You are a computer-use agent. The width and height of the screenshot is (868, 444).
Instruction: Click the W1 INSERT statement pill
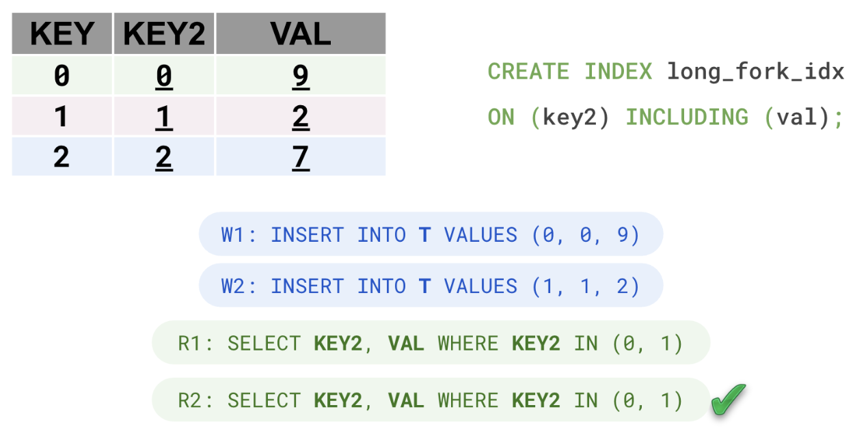click(431, 234)
